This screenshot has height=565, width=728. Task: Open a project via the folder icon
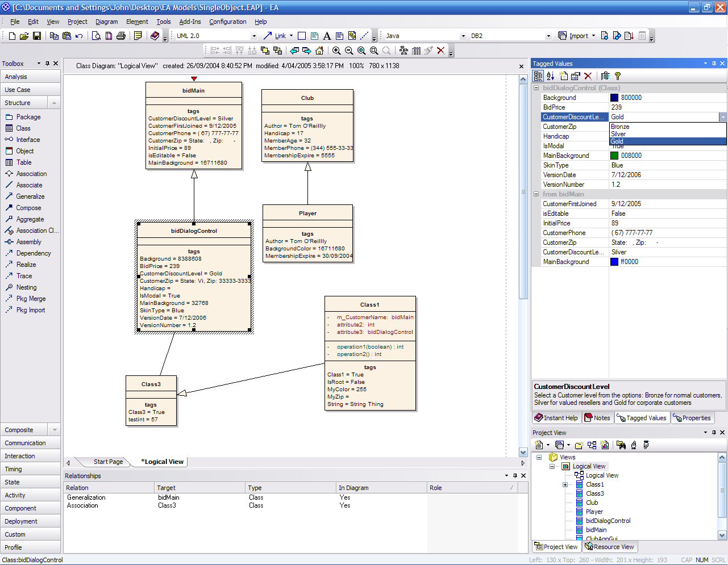(x=24, y=36)
